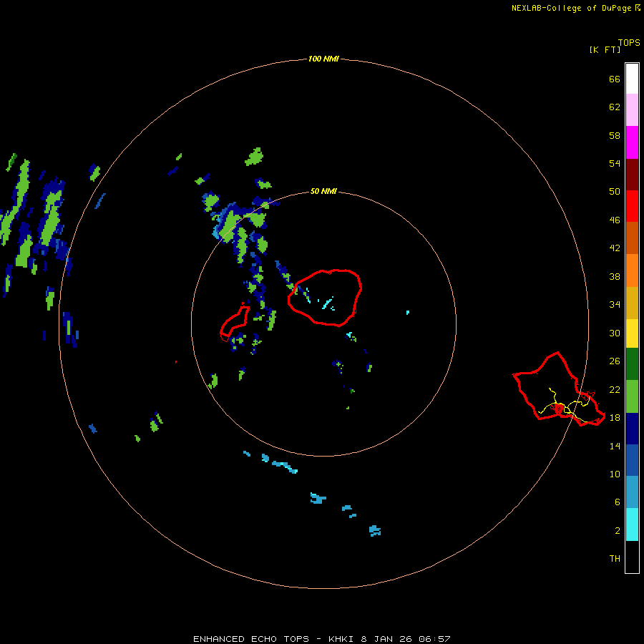Click the legend value "22"
This screenshot has width=644, height=644.
click(615, 389)
